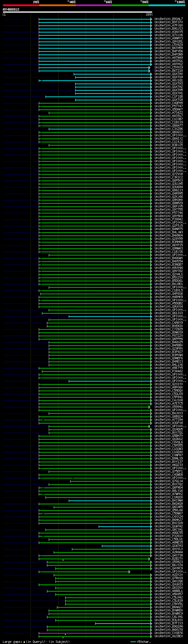Click the UniRef100_B3RJZ5 label
This screenshot has width=188, height=644.
[x=169, y=145]
